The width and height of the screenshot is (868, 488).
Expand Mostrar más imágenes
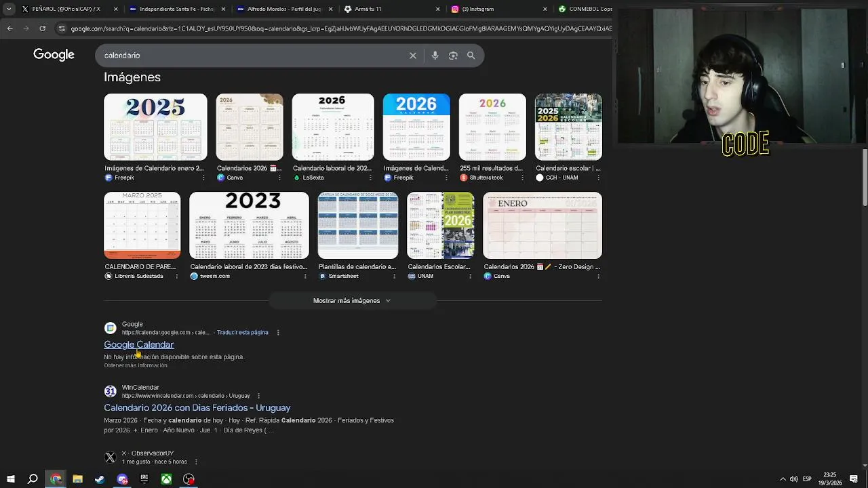pyautogui.click(x=352, y=300)
